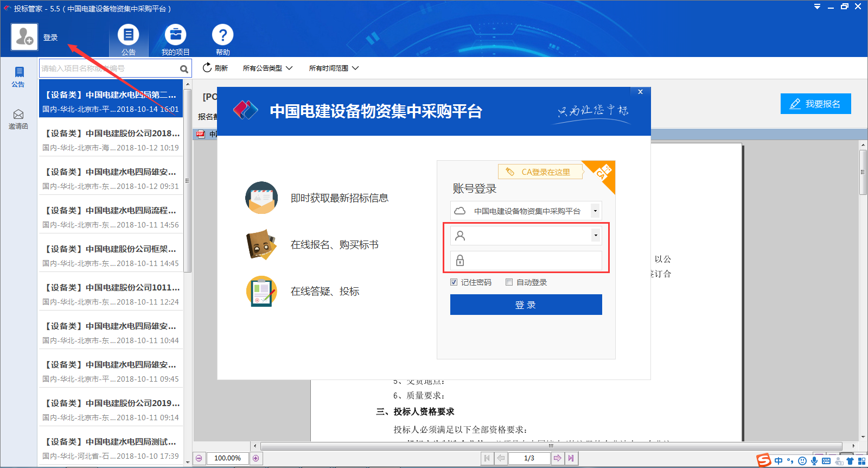Go to the previous page arrow

tap(501, 458)
